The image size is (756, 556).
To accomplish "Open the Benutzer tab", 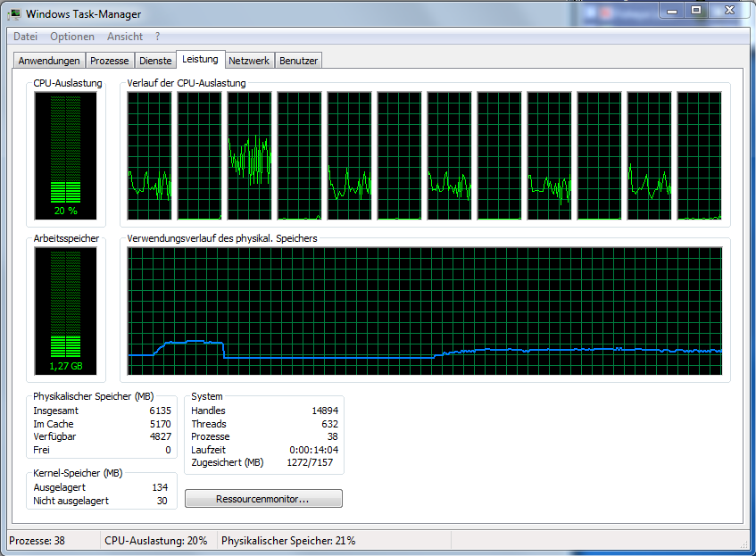I will point(298,61).
